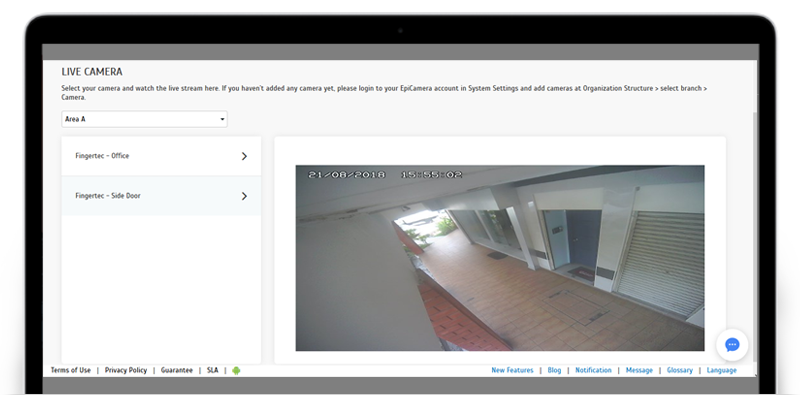Image resolution: width=800 pixels, height=395 pixels.
Task: Open the blue chat bubble icon
Action: [x=732, y=345]
